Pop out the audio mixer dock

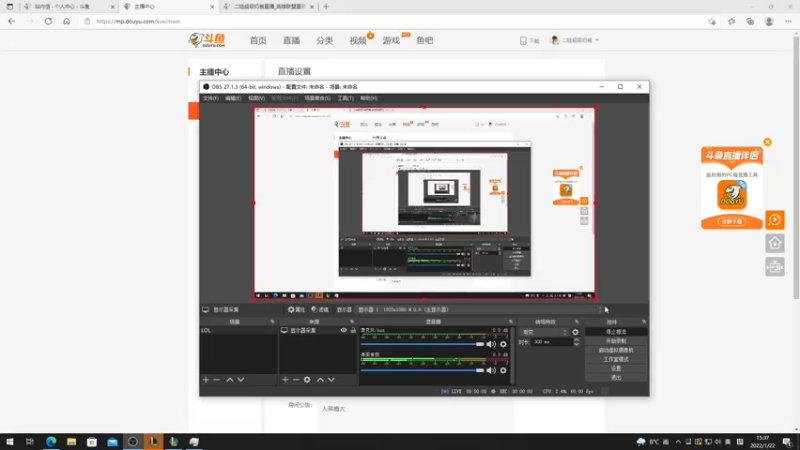pyautogui.click(x=511, y=322)
